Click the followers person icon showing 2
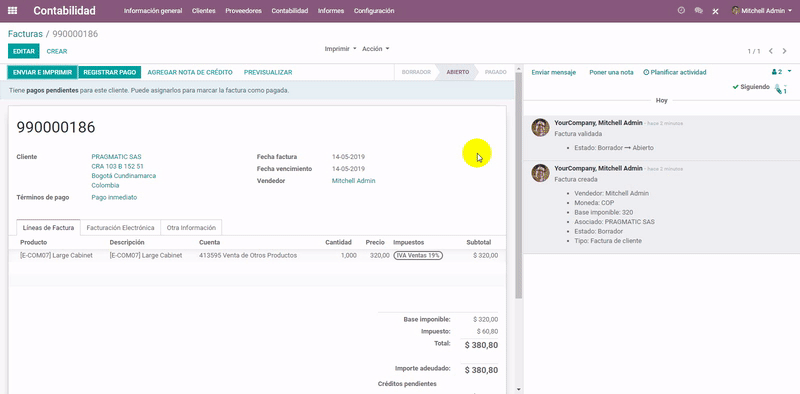 [777, 72]
